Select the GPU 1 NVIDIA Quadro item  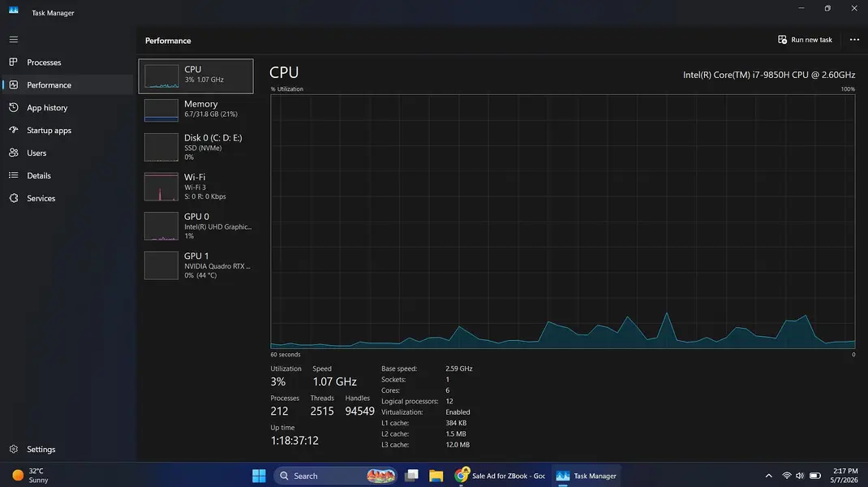pyautogui.click(x=196, y=265)
